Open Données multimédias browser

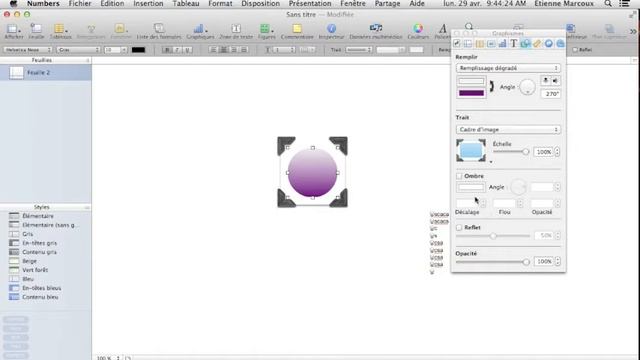[x=376, y=31]
